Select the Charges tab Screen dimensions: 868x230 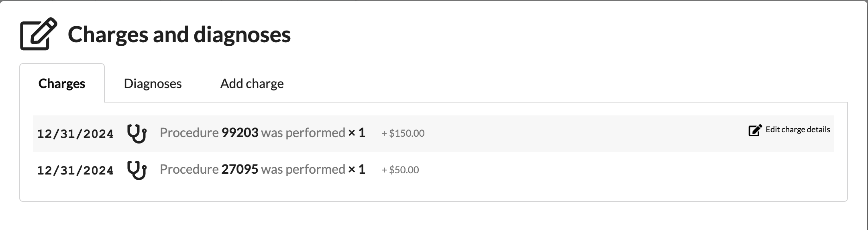pos(62,84)
